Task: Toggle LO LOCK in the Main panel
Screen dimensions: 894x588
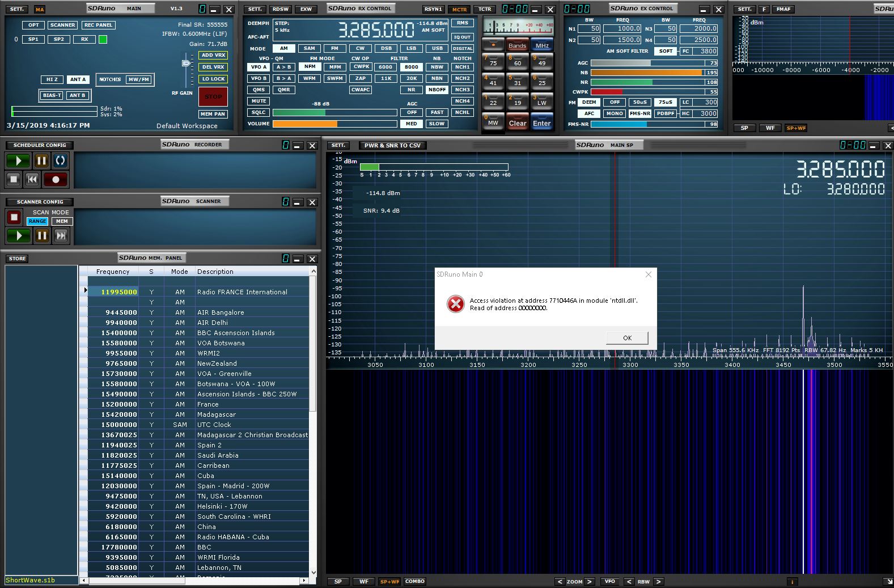Action: (x=213, y=79)
